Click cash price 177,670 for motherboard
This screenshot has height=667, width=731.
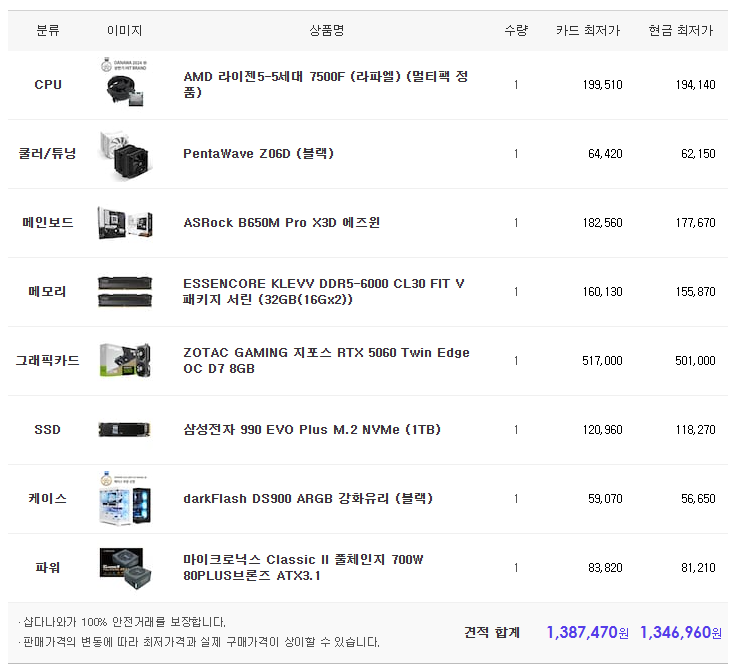(x=695, y=222)
